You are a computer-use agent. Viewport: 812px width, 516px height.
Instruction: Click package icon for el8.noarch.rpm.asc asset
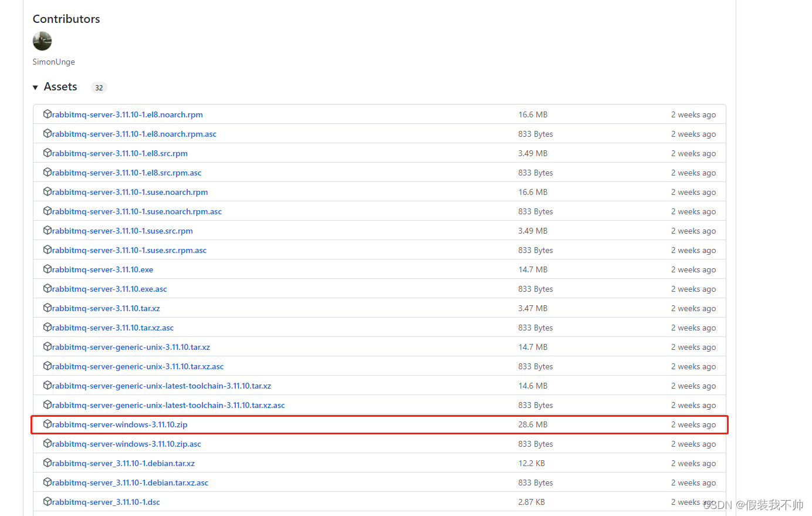[48, 133]
